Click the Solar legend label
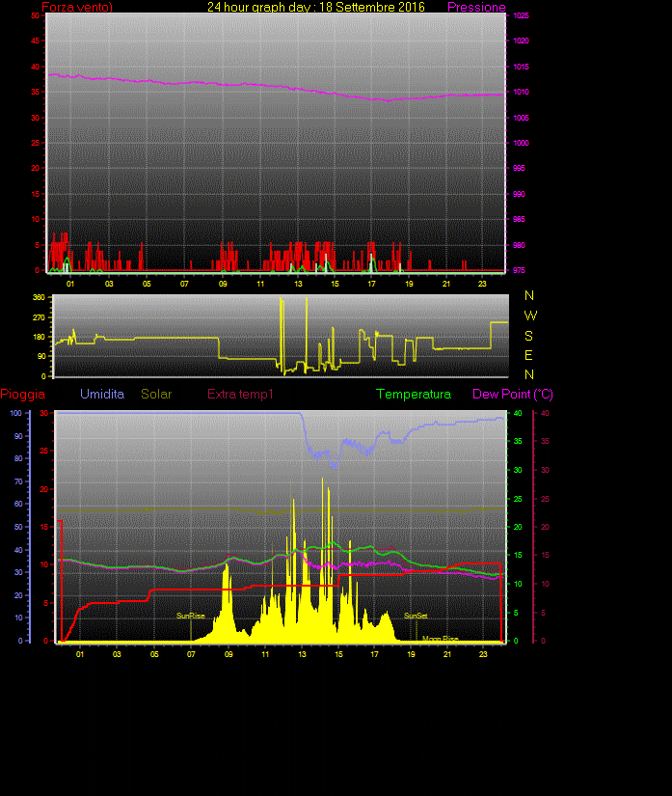This screenshot has height=796, width=672. 156,395
